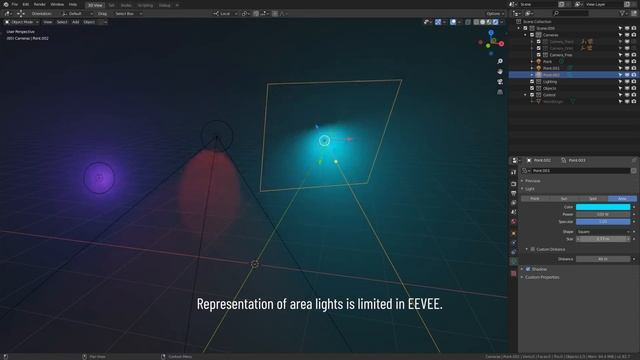Hide Objects collection via eye icon
The image size is (640, 360).
coord(627,88)
